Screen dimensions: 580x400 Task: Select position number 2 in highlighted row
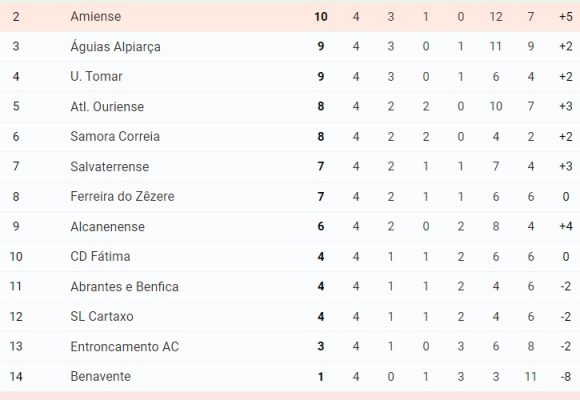point(16,17)
